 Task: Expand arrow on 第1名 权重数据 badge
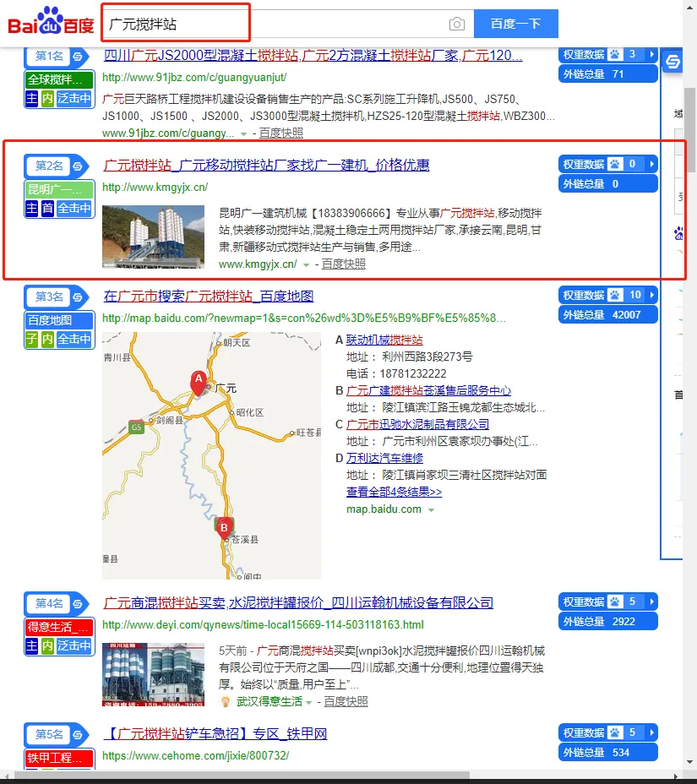click(x=651, y=55)
